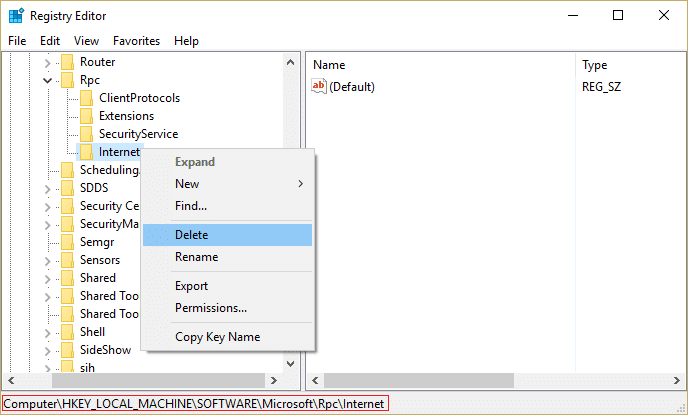Click the values pane horizontal scrollbar thumb
The image size is (688, 415).
tap(419, 380)
